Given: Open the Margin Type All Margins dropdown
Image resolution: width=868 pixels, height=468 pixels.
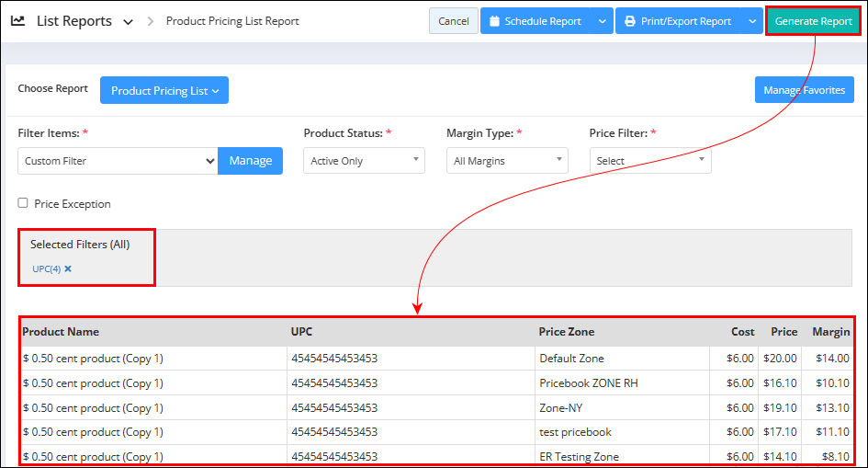Looking at the screenshot, I should 507,161.
